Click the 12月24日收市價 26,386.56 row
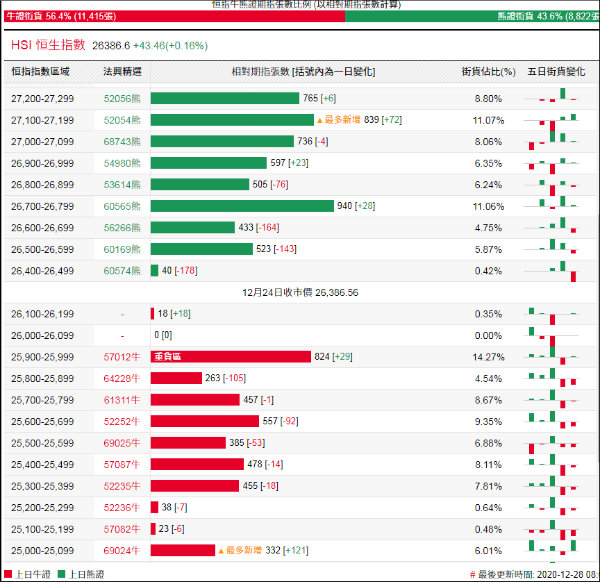 point(300,293)
